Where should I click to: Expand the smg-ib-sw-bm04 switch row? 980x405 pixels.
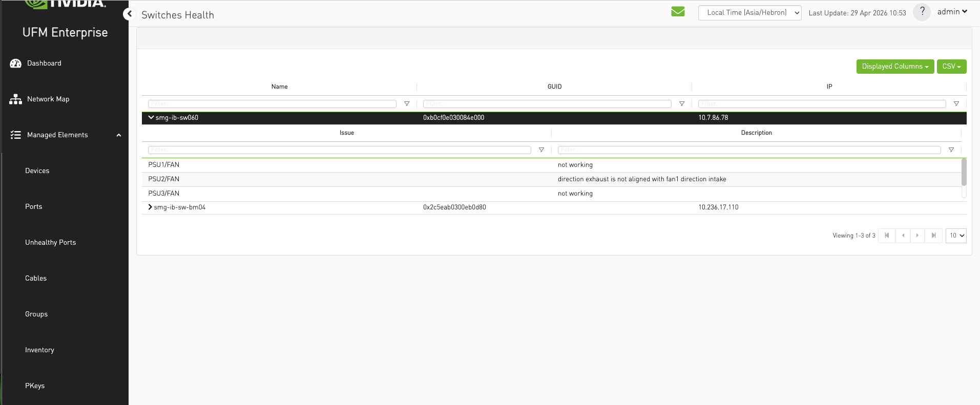[150, 207]
